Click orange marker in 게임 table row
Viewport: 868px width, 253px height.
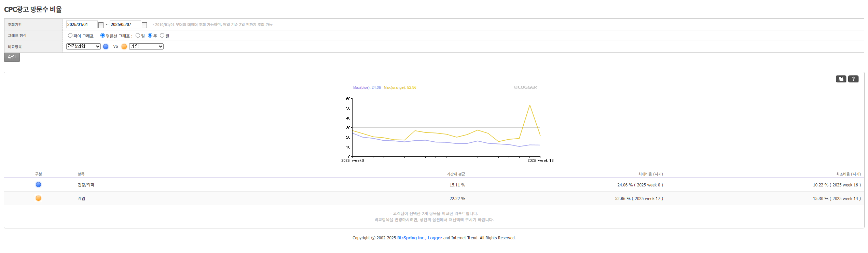pyautogui.click(x=39, y=198)
